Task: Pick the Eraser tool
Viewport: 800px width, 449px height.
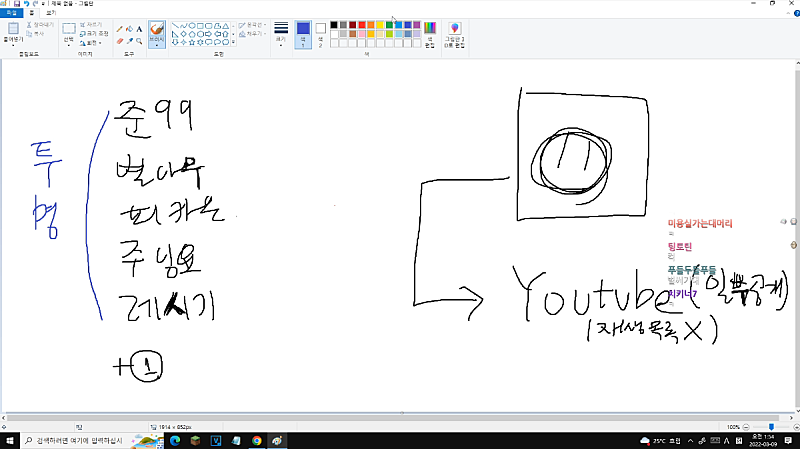Action: click(119, 42)
